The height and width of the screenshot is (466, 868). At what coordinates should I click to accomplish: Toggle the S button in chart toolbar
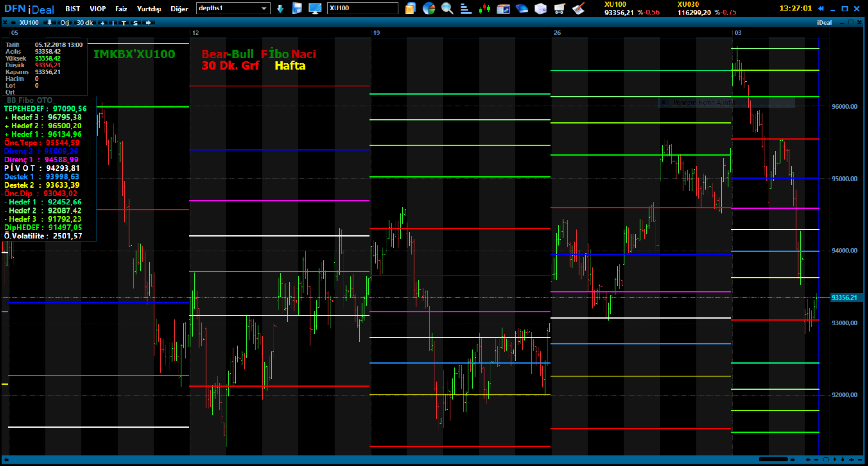point(135,23)
